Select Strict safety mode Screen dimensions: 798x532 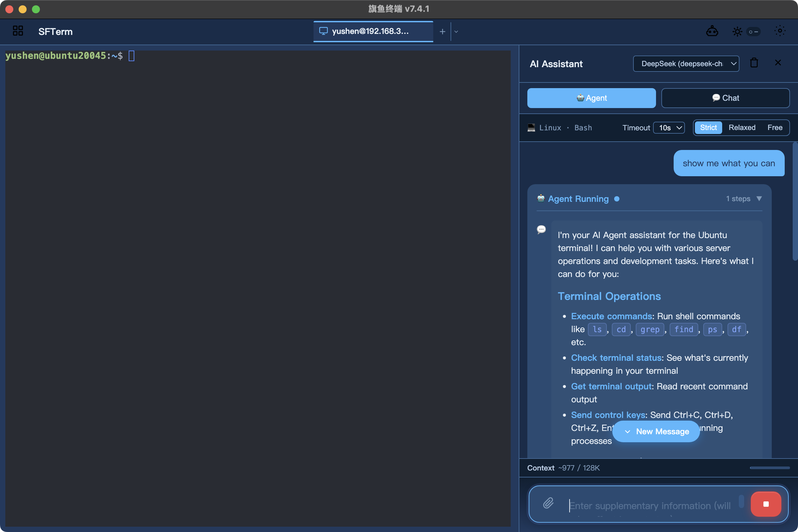(708, 128)
